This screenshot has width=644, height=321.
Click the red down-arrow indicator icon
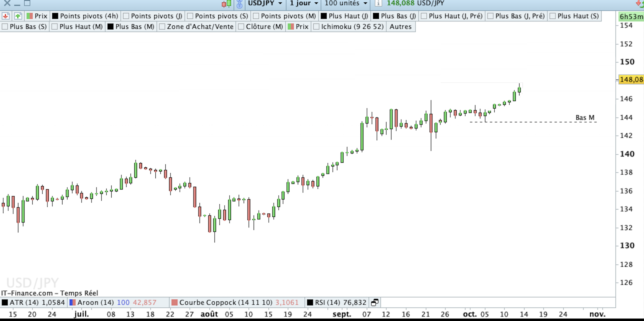(5, 16)
